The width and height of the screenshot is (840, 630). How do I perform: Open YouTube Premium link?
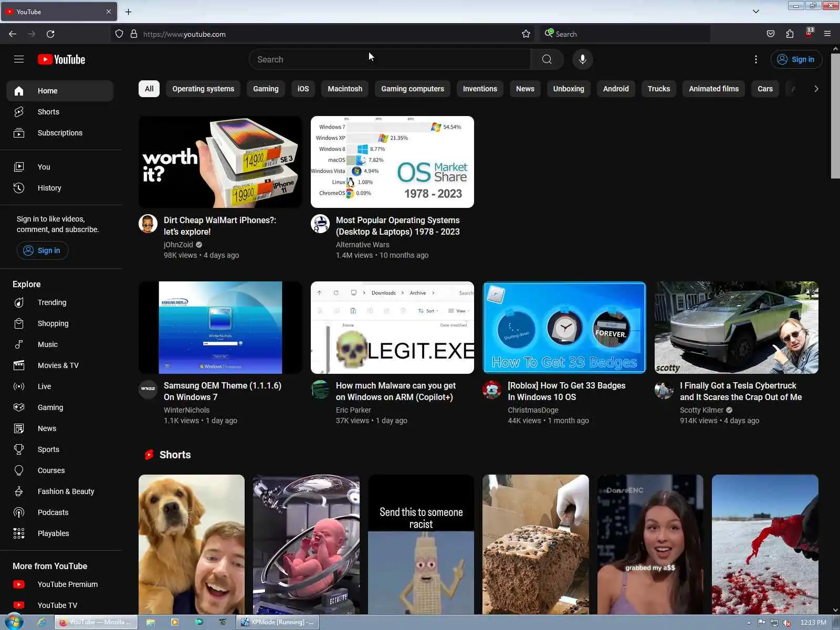tap(60, 584)
